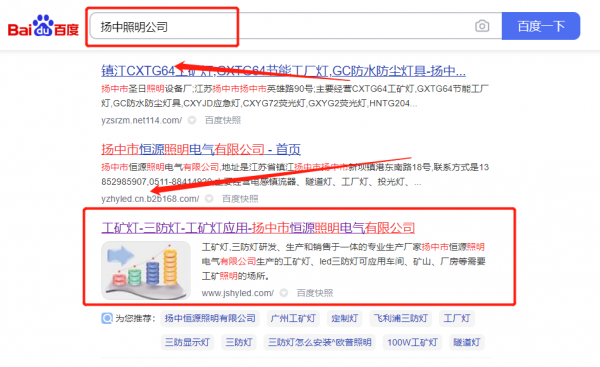Open yzsrzm.net114.com result URL
Screen dimensions: 600x367
tap(142, 120)
